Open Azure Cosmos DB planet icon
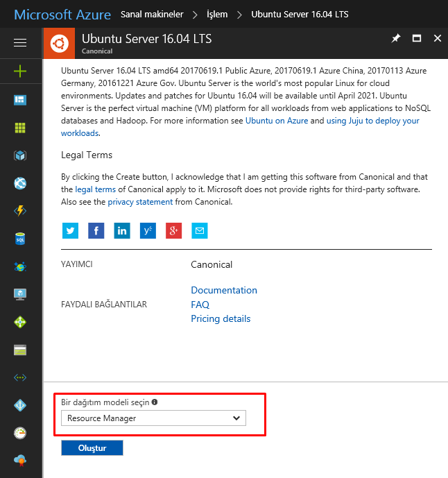448x478 pixels. (20, 266)
